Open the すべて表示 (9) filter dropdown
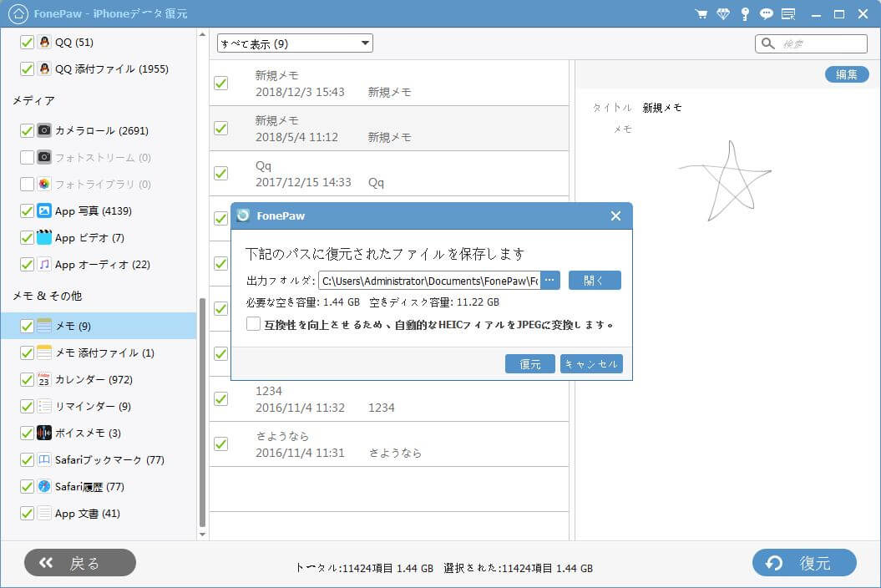This screenshot has height=588, width=881. point(295,43)
